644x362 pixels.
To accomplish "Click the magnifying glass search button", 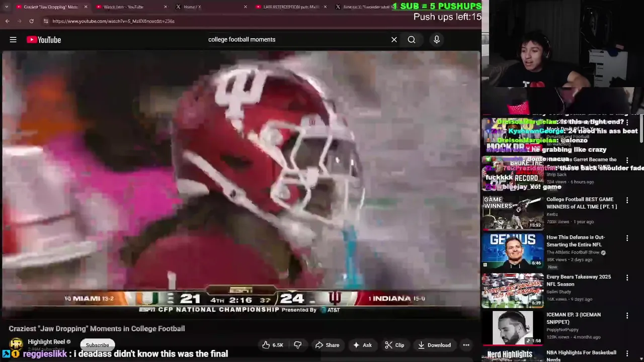I will pyautogui.click(x=412, y=40).
